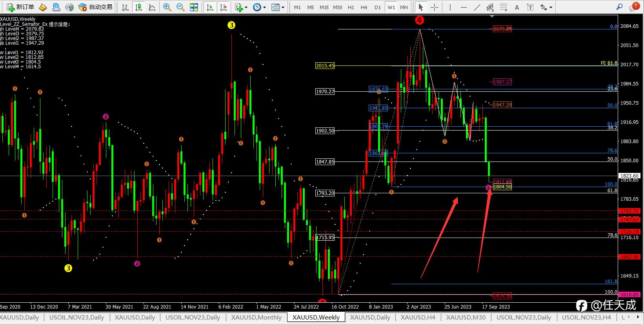Viewport: 644px width, 325px height.
Task: Switch to the XAUUSD,Monthly chart tab
Action: 257,318
